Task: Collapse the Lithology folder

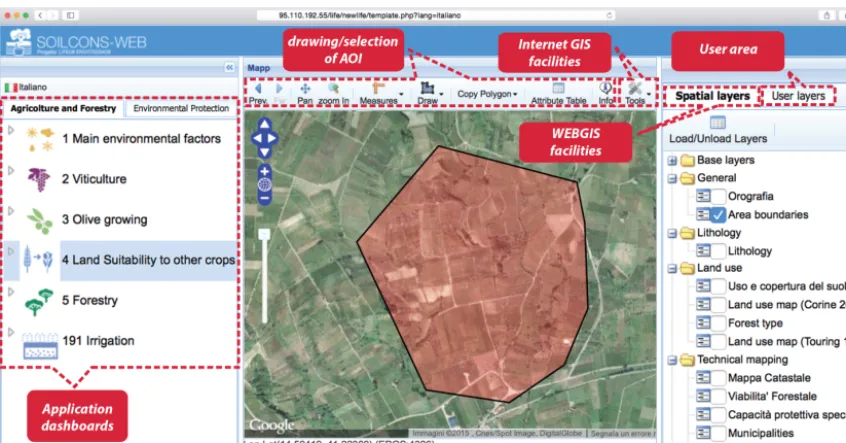Action: tap(672, 233)
